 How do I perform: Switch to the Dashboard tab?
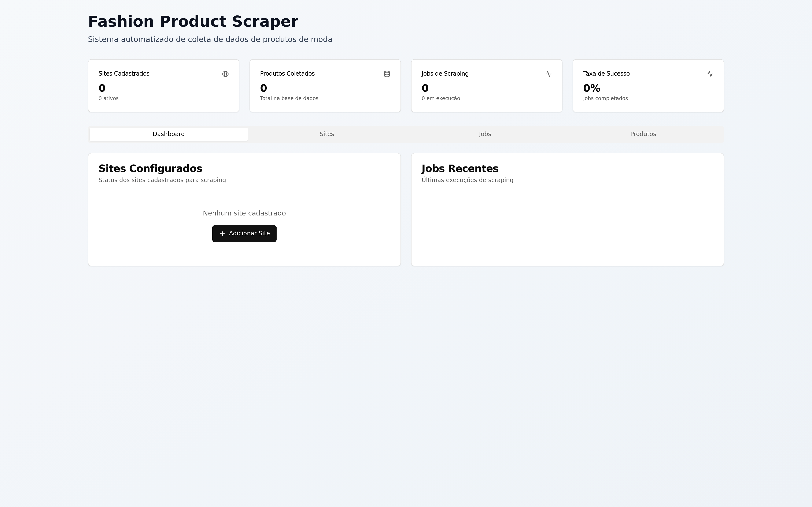point(169,134)
